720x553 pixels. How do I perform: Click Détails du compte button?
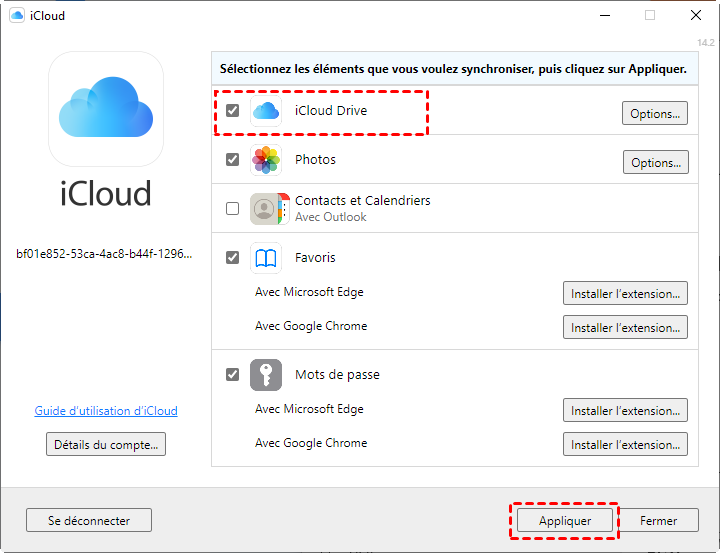[x=106, y=444]
